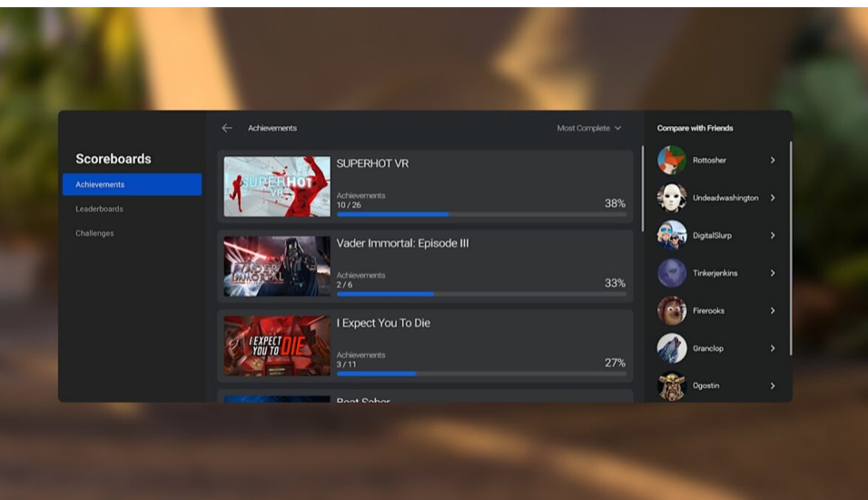
Task: Expand the chevron next to Firerooks
Action: pyautogui.click(x=773, y=311)
